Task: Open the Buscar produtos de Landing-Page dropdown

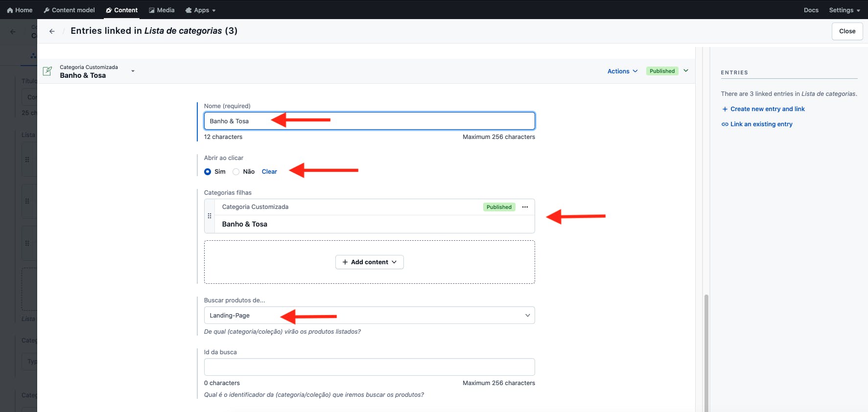Action: pyautogui.click(x=369, y=316)
